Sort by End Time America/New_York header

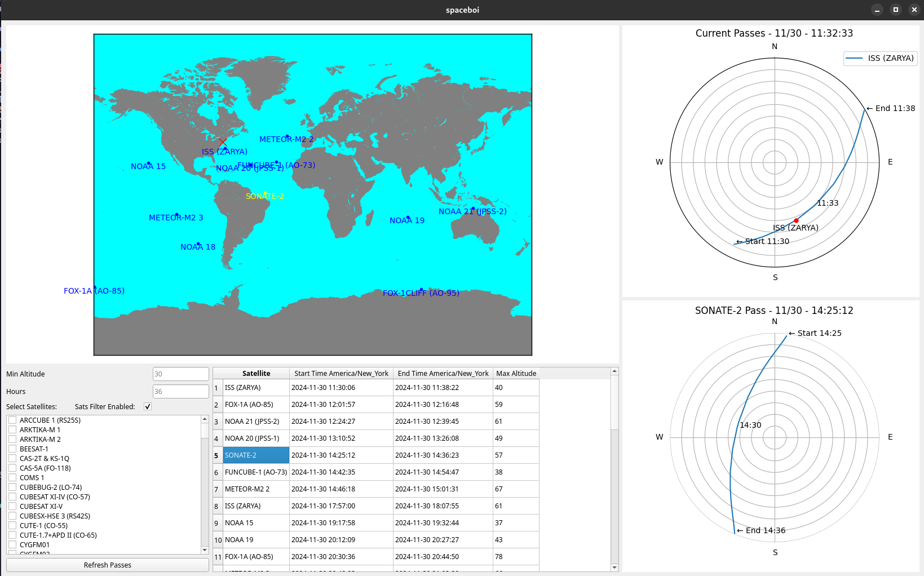coord(443,373)
